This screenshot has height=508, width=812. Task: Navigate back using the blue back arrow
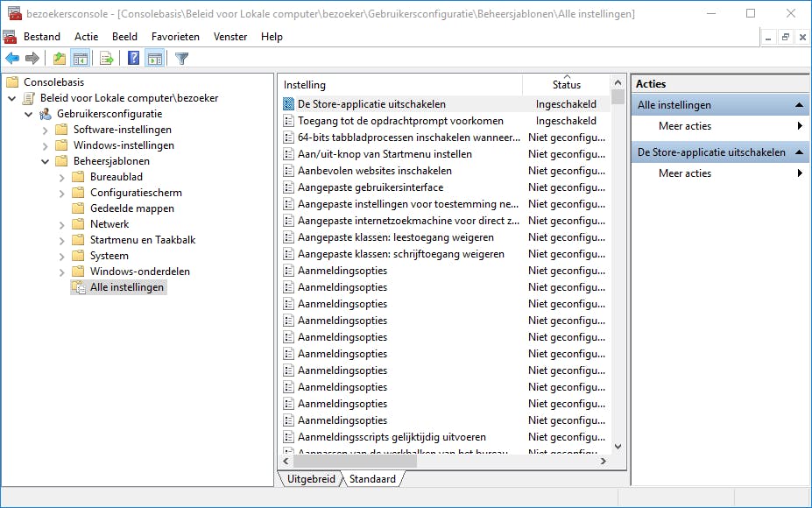(x=11, y=58)
